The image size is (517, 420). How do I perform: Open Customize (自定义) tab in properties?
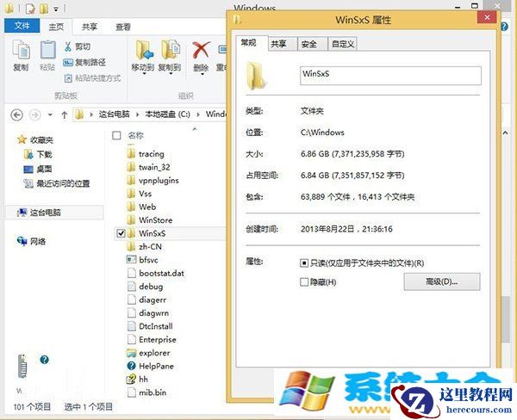[343, 44]
